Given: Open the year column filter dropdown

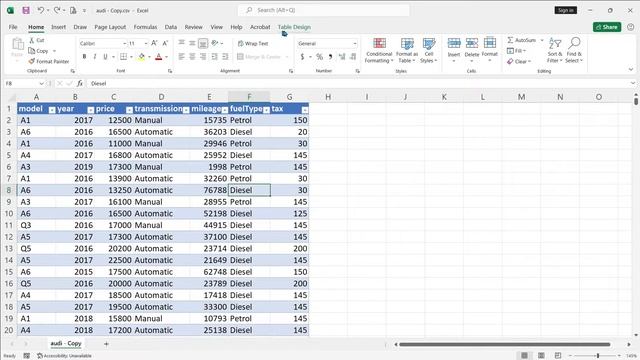Looking at the screenshot, I should pos(91,110).
